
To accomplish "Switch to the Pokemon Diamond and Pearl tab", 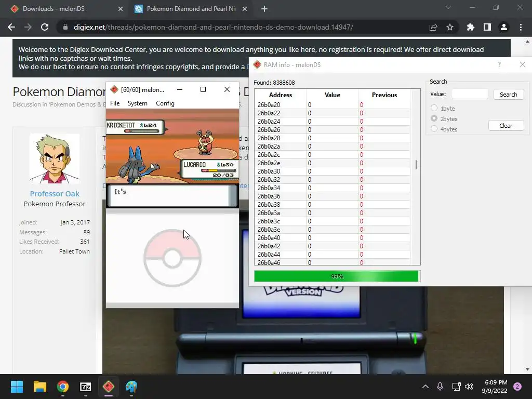I will click(191, 9).
